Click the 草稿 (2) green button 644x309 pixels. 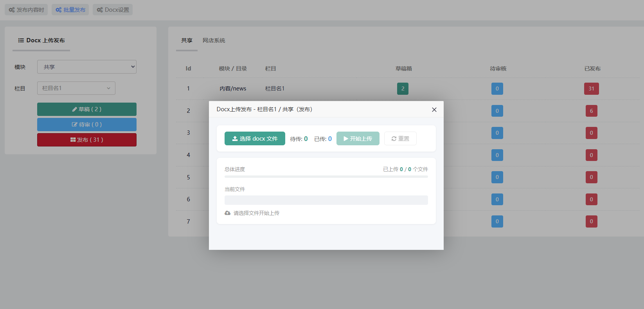pyautogui.click(x=87, y=109)
